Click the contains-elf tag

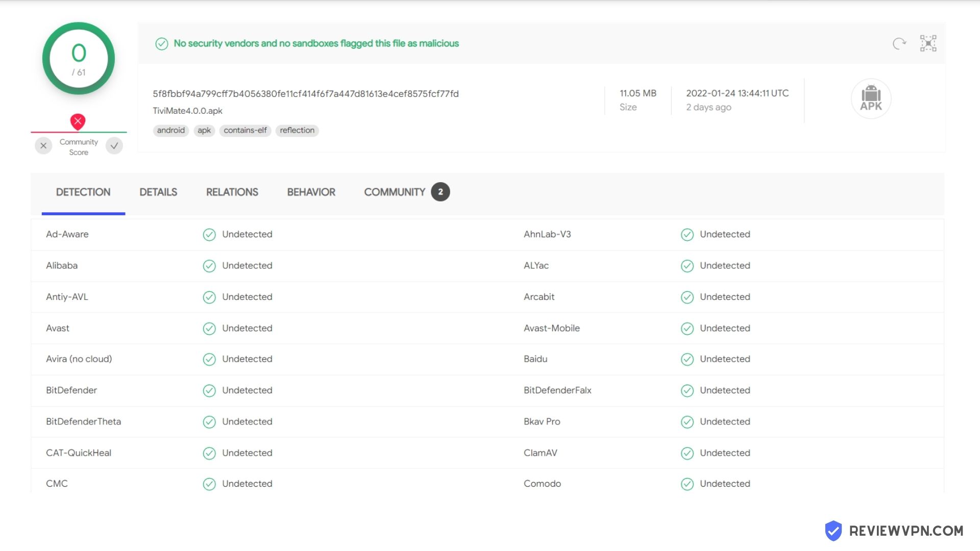click(x=245, y=131)
